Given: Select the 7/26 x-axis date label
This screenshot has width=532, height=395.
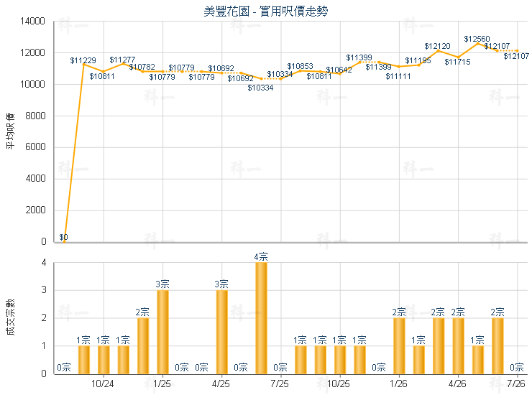Looking at the screenshot, I should [516, 384].
